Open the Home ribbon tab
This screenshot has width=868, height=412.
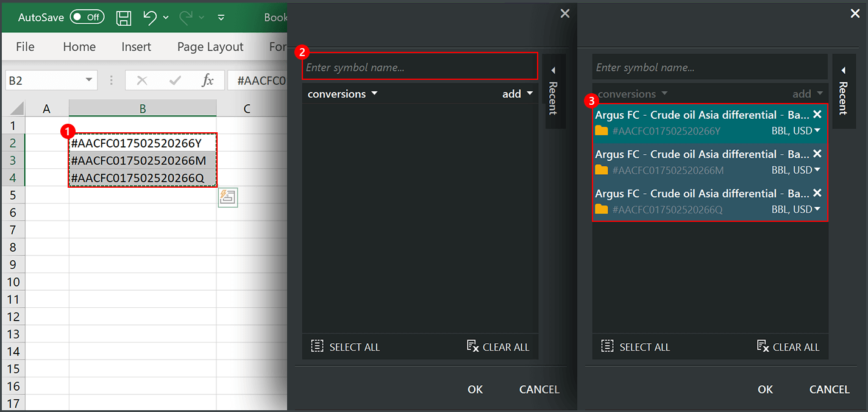pos(79,47)
